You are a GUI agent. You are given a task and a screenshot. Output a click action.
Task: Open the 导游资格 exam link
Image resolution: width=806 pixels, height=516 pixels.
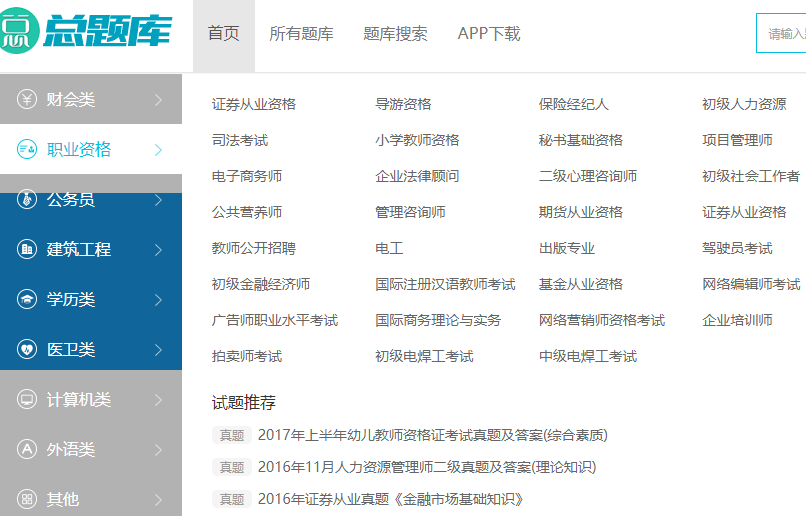click(x=403, y=104)
